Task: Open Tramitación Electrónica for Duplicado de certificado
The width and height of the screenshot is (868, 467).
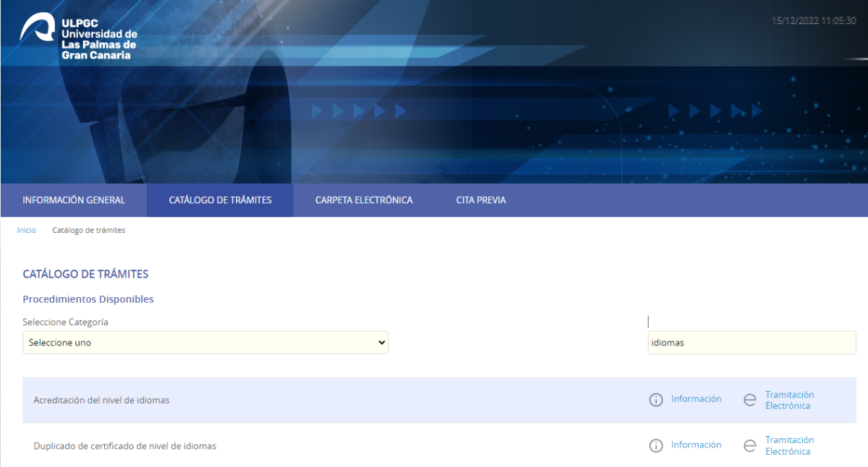Action: click(789, 445)
